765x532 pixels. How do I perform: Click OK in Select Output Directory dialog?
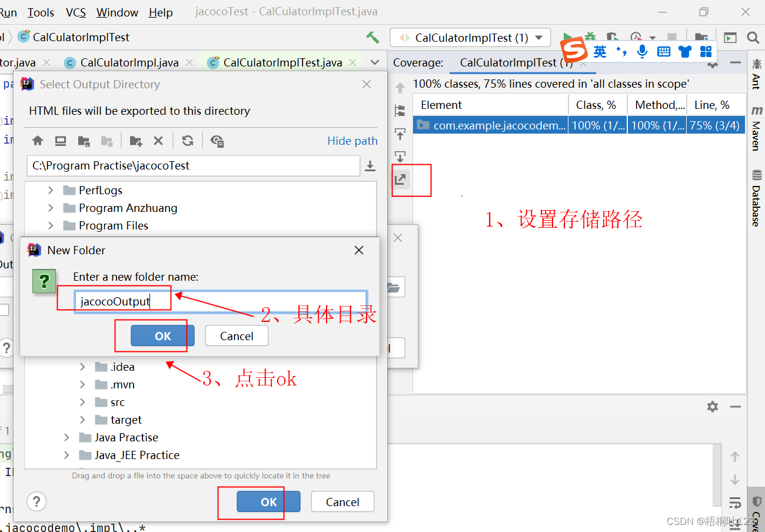(x=268, y=502)
